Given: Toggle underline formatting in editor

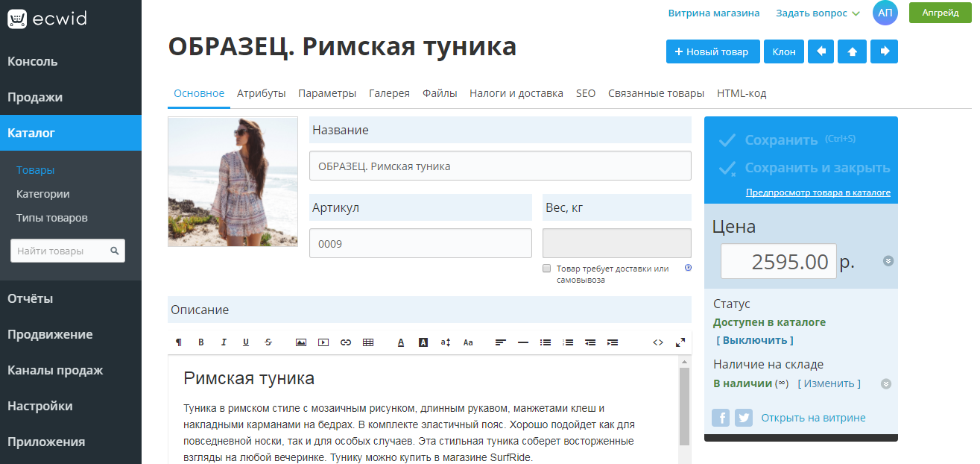Looking at the screenshot, I should click(x=246, y=342).
